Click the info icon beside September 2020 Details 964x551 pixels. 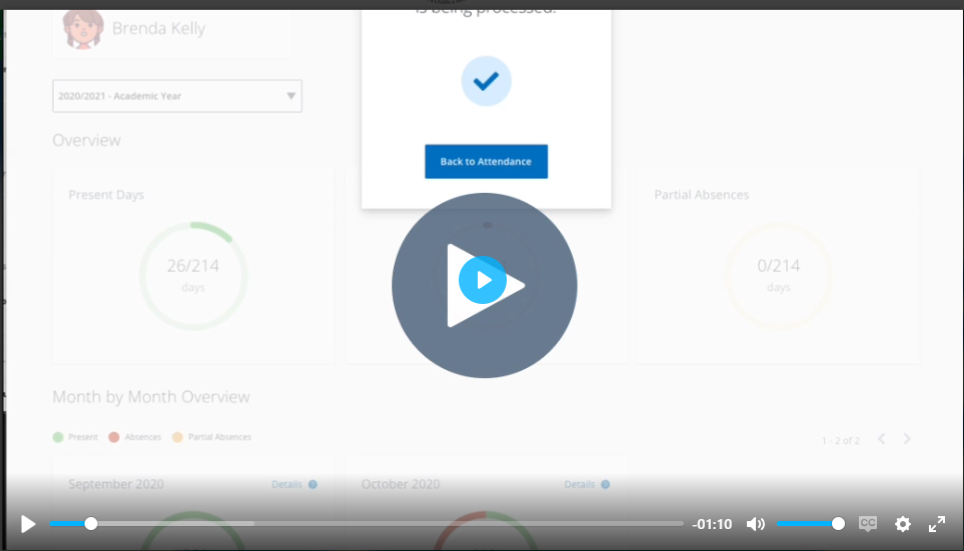[313, 485]
